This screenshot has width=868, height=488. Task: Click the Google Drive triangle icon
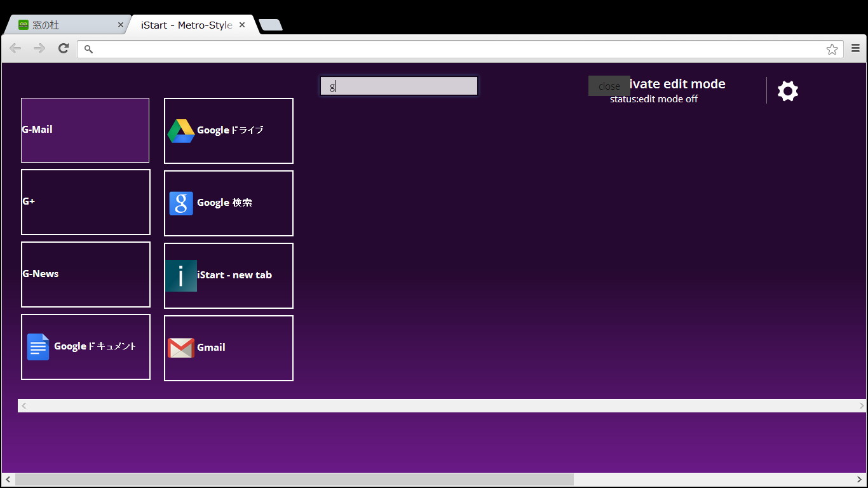tap(181, 131)
